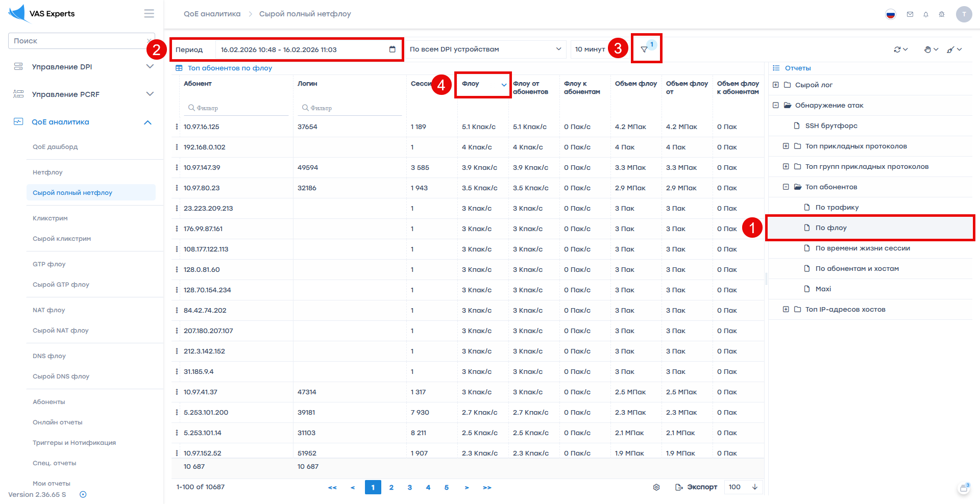The height and width of the screenshot is (504, 980).
Task: Click the Экспорт button
Action: pyautogui.click(x=696, y=487)
